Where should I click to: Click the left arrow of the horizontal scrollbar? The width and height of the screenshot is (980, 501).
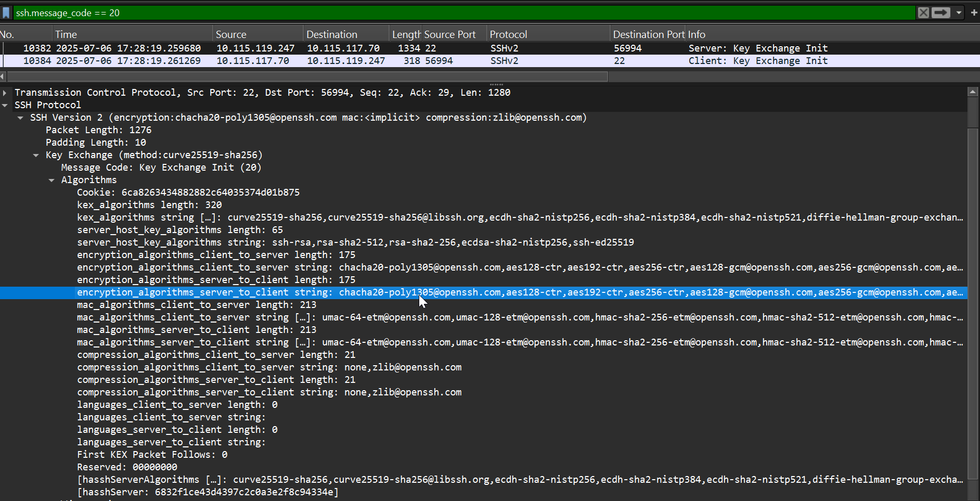tap(3, 76)
